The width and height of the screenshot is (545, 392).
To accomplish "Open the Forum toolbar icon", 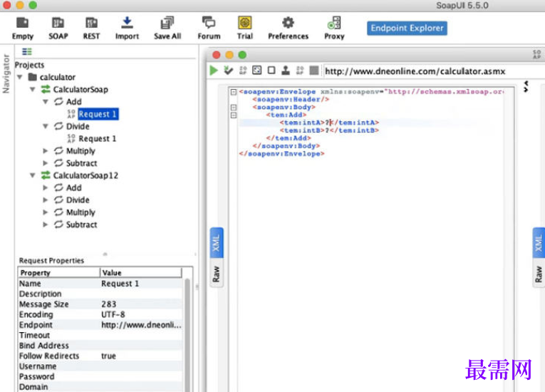I will click(209, 28).
